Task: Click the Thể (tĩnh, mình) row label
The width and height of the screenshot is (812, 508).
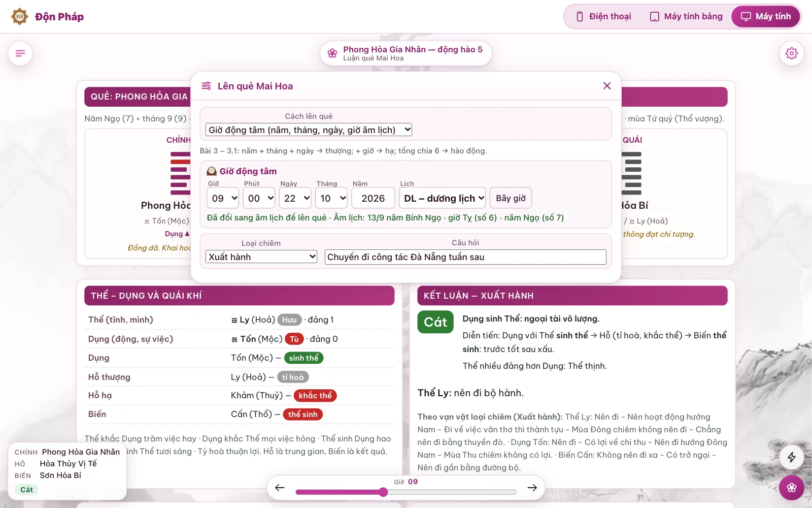Action: click(x=121, y=320)
